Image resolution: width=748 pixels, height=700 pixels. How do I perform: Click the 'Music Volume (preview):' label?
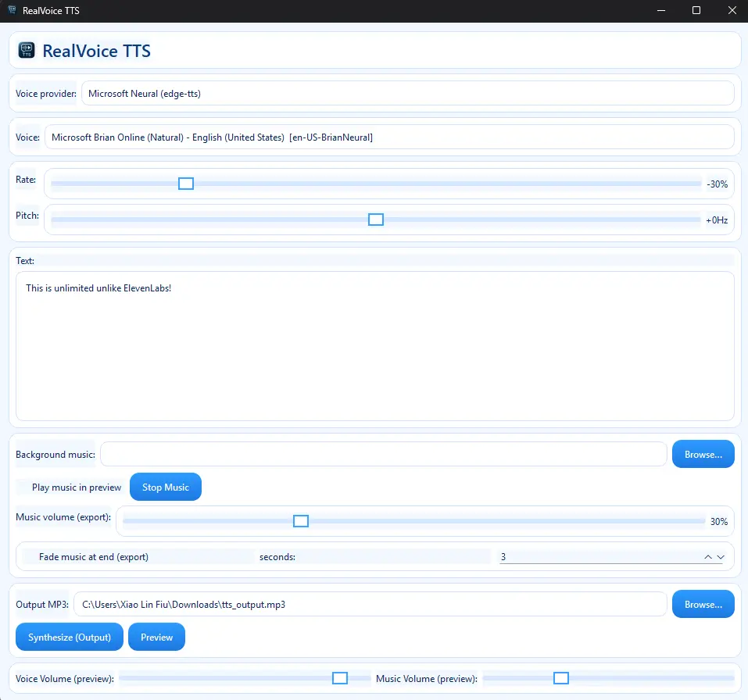coord(427,679)
